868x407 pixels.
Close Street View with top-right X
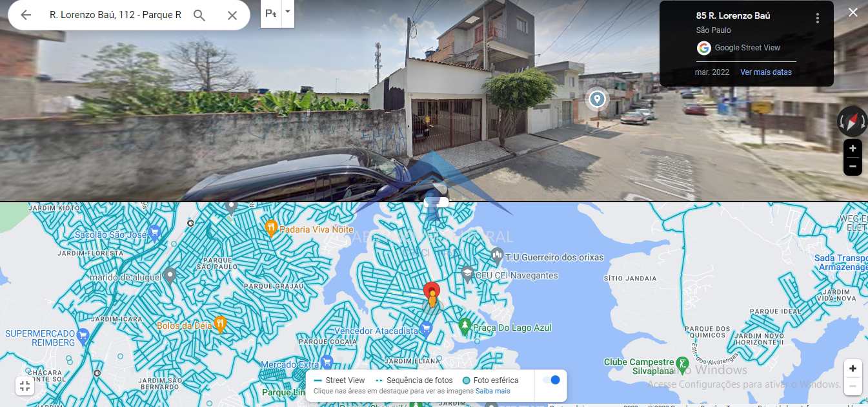point(853,12)
